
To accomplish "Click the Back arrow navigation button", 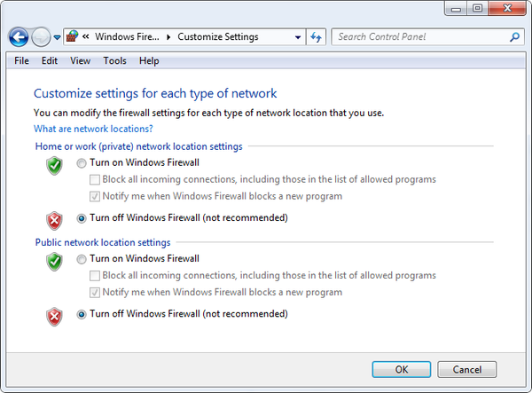I will [19, 37].
